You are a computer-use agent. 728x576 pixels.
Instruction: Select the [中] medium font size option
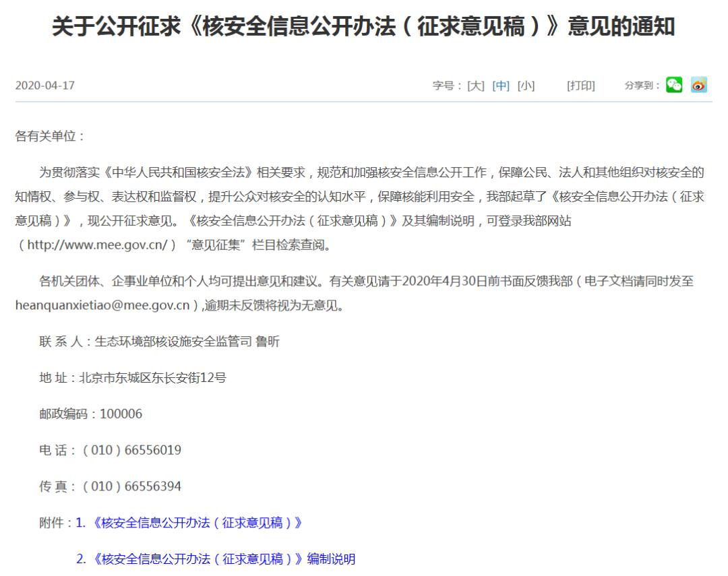point(502,86)
